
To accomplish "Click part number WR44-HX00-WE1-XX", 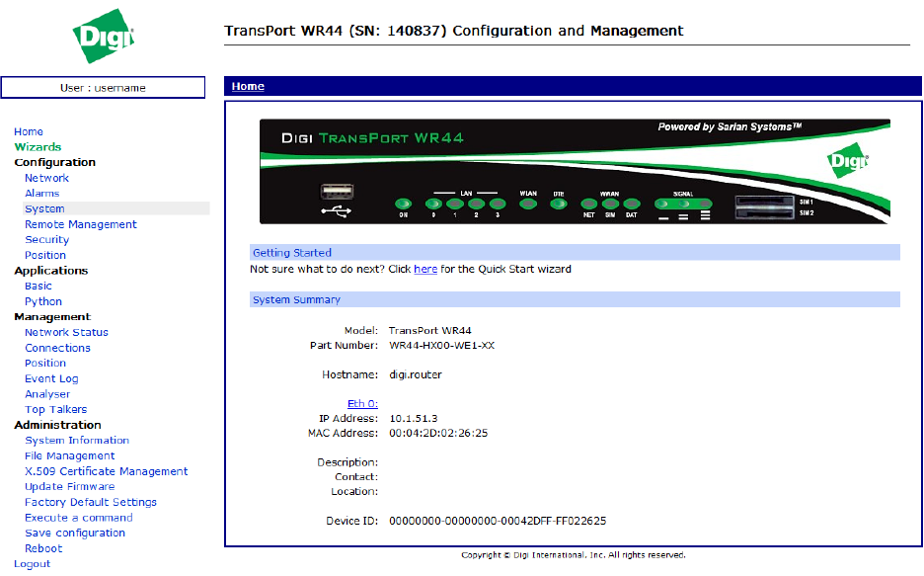I will (x=441, y=346).
